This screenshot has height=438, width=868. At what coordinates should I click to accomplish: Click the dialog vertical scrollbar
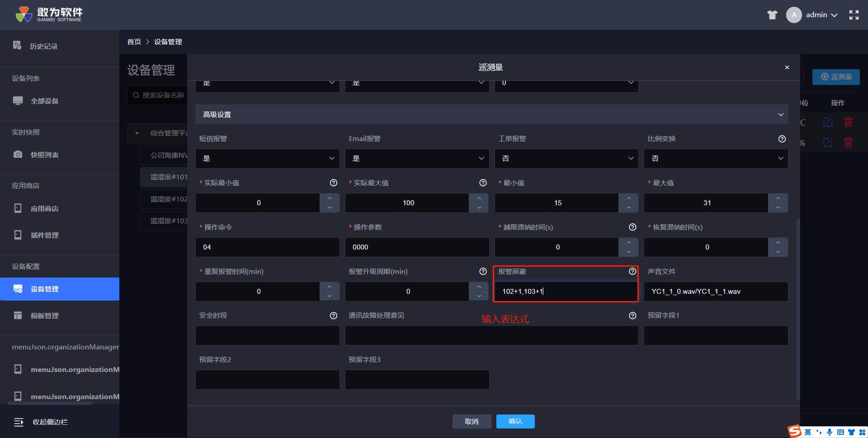tap(798, 310)
